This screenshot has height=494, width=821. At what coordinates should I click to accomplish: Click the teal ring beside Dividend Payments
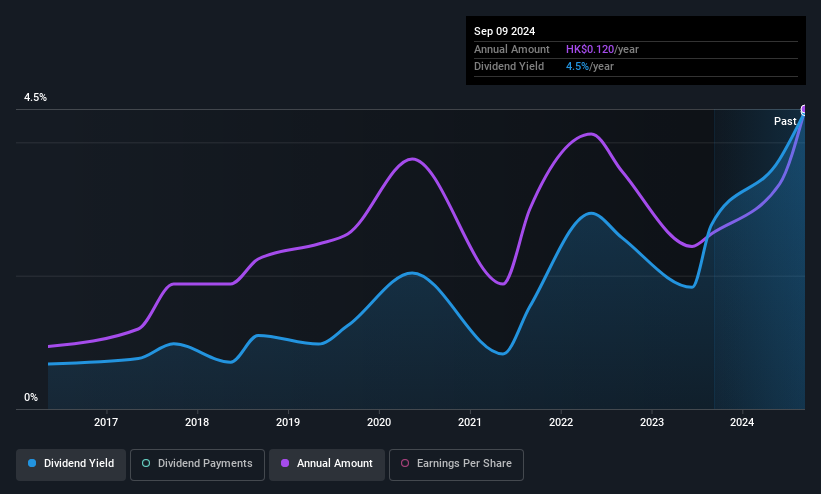pyautogui.click(x=146, y=463)
